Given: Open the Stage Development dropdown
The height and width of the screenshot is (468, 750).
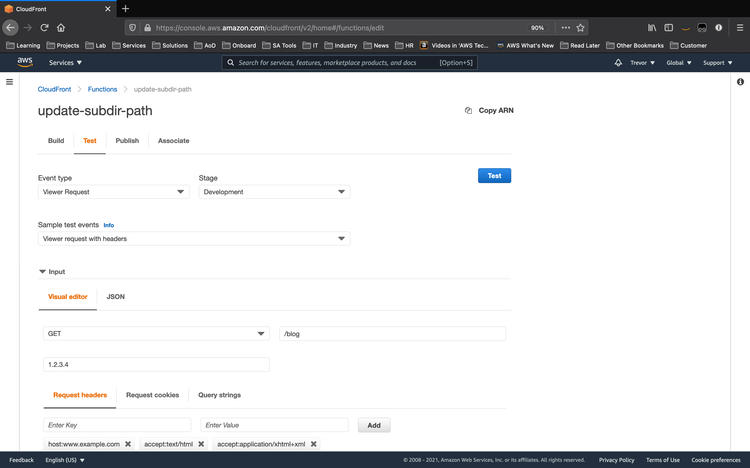Looking at the screenshot, I should tap(274, 192).
